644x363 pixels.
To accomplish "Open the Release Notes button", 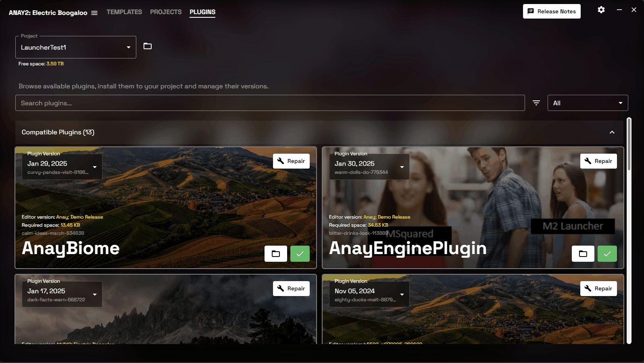I will 552,11.
